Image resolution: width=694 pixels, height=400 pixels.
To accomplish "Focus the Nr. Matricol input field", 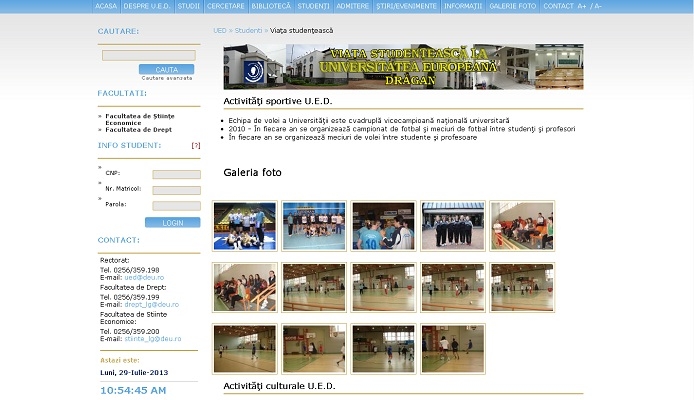I will [x=177, y=190].
